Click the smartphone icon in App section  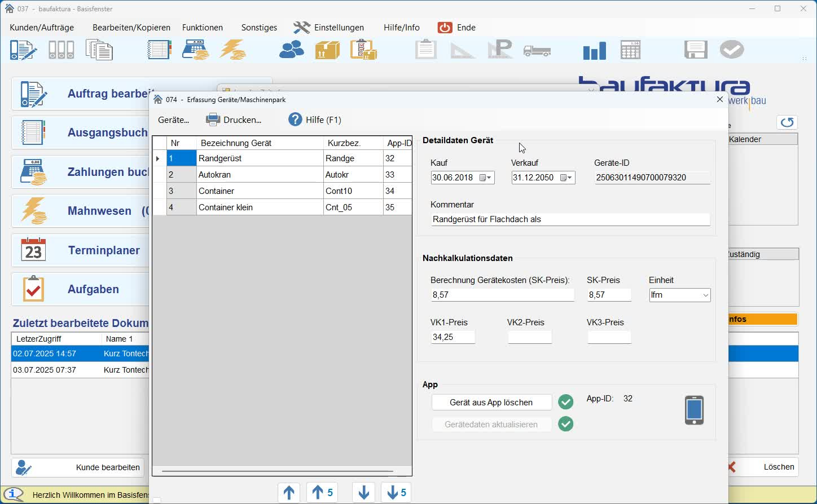(x=694, y=410)
